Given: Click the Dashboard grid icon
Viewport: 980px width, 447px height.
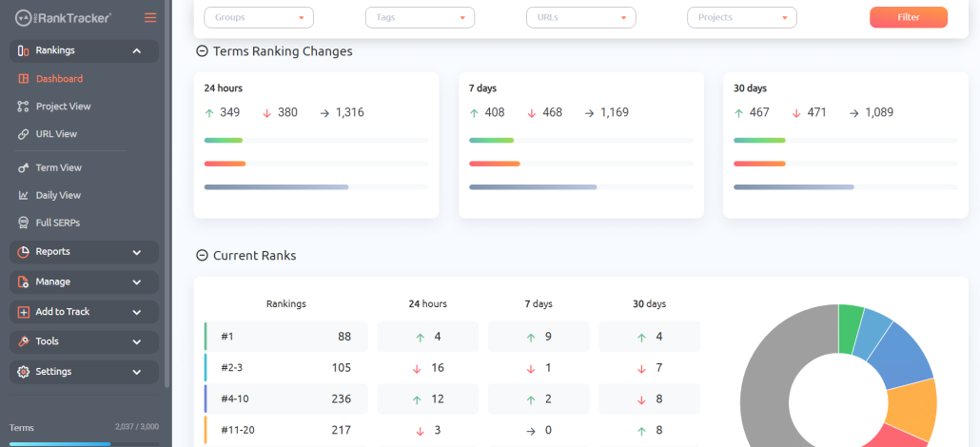Looking at the screenshot, I should 23,79.
